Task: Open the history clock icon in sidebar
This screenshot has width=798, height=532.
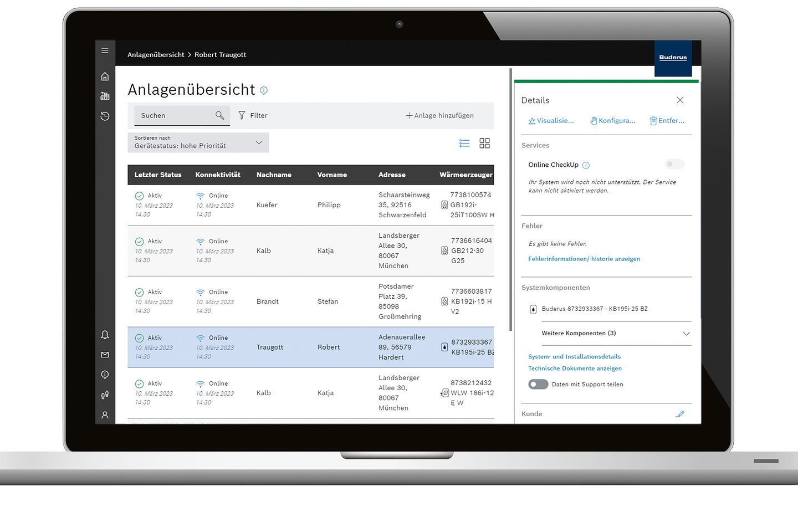Action: point(105,116)
